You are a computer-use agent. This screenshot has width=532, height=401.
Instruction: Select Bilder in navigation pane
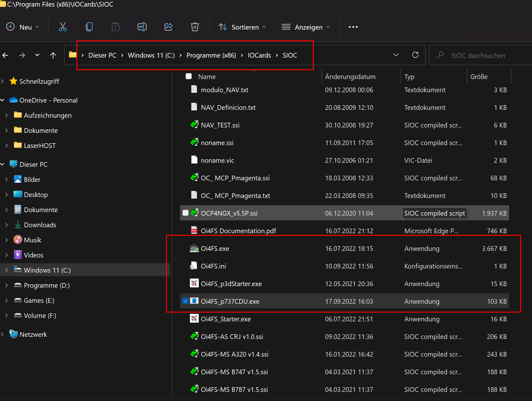[32, 179]
